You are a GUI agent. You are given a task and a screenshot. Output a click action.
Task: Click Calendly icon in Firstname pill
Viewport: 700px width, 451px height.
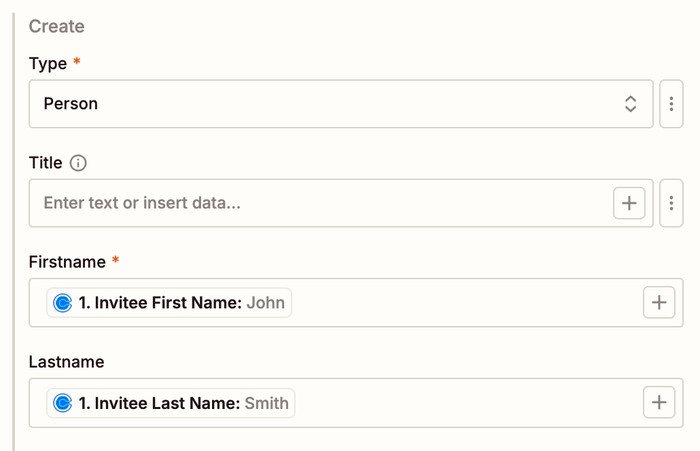click(x=62, y=303)
